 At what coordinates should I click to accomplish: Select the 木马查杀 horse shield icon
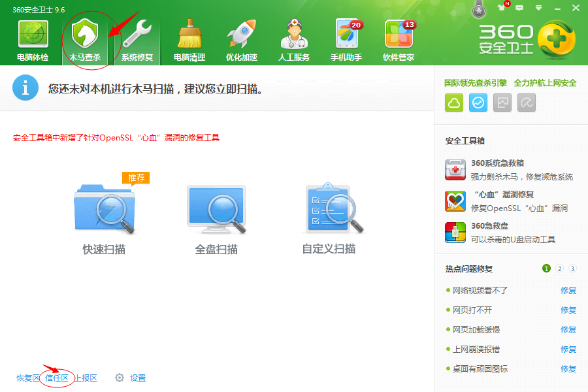(x=85, y=36)
